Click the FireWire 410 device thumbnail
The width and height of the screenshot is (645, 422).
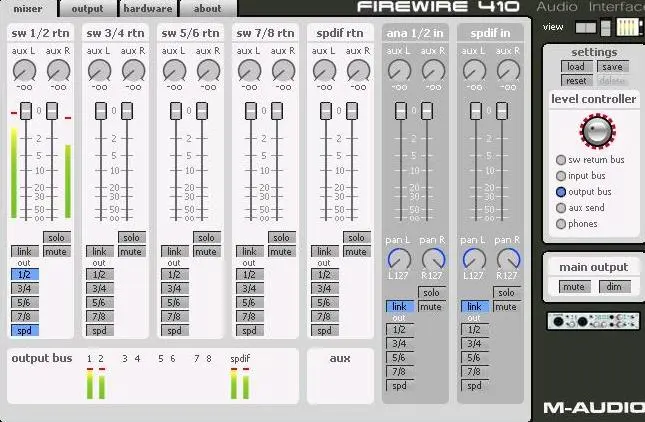[594, 321]
